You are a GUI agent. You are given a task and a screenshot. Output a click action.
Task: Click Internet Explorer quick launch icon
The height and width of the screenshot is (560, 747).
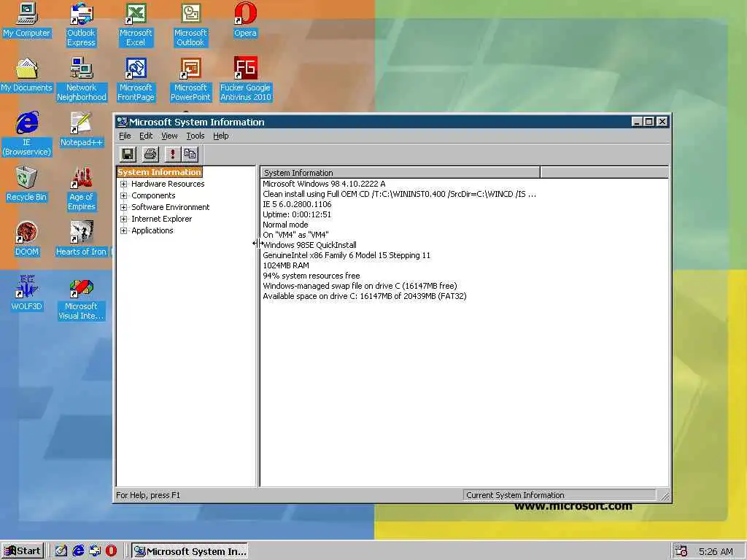click(78, 551)
